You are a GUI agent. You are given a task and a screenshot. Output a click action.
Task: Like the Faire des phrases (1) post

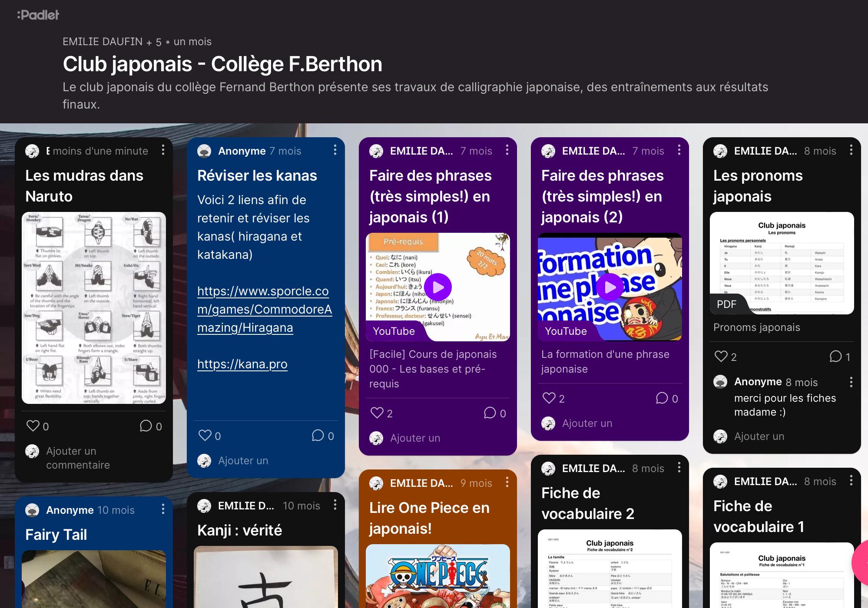coord(377,413)
